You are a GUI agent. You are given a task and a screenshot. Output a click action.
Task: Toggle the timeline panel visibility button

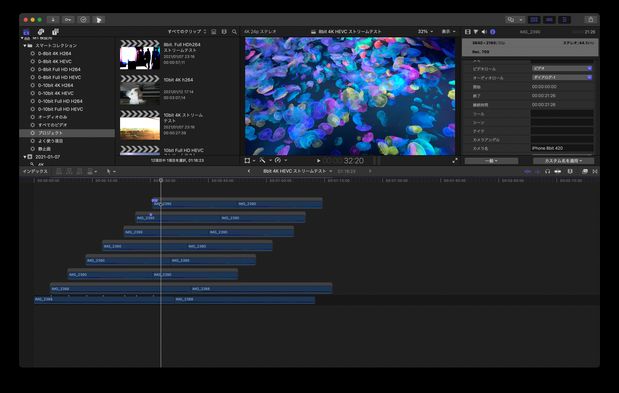[549, 20]
